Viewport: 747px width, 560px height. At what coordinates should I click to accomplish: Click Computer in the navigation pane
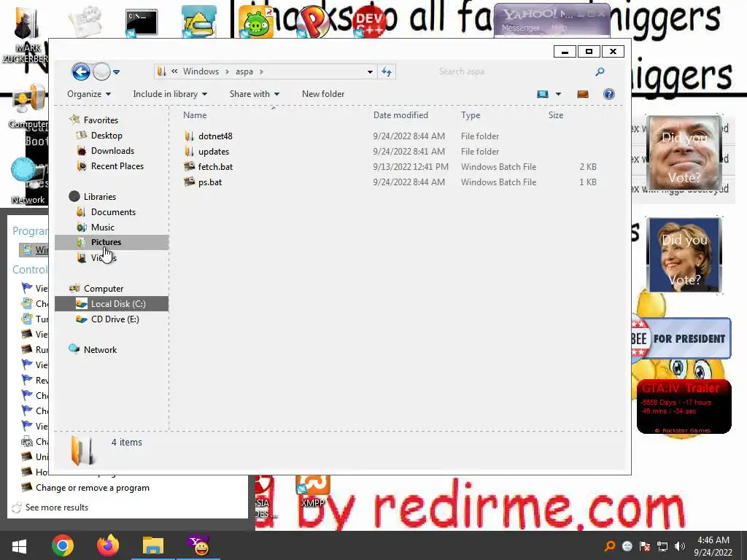(x=104, y=289)
